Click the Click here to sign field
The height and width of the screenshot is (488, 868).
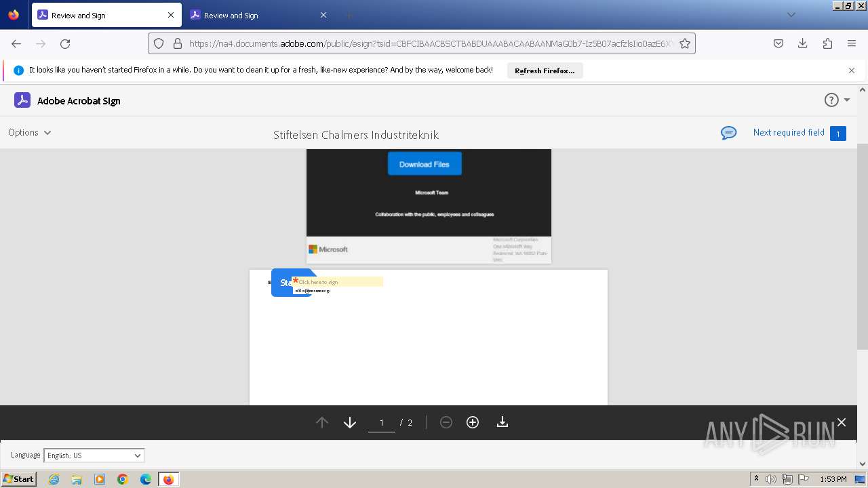tap(338, 281)
